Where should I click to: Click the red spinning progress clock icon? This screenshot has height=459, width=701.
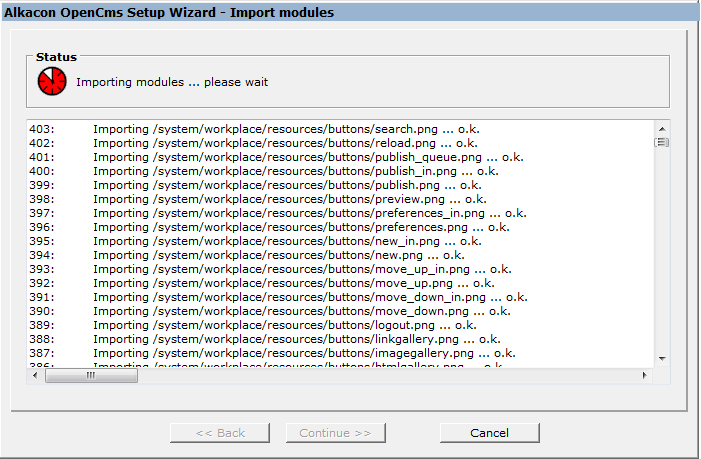[52, 82]
